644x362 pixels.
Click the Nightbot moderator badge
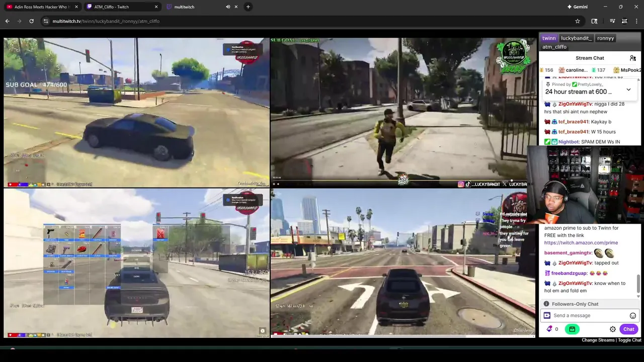point(547,142)
